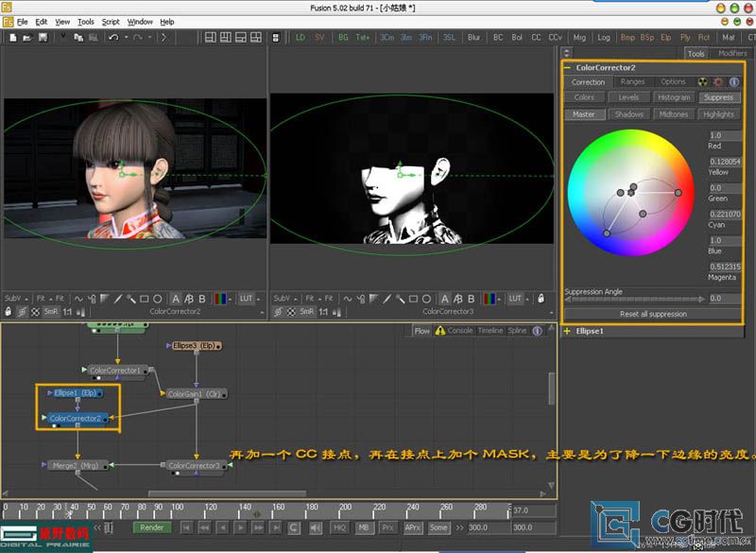Select the Highlights range button

click(x=718, y=114)
